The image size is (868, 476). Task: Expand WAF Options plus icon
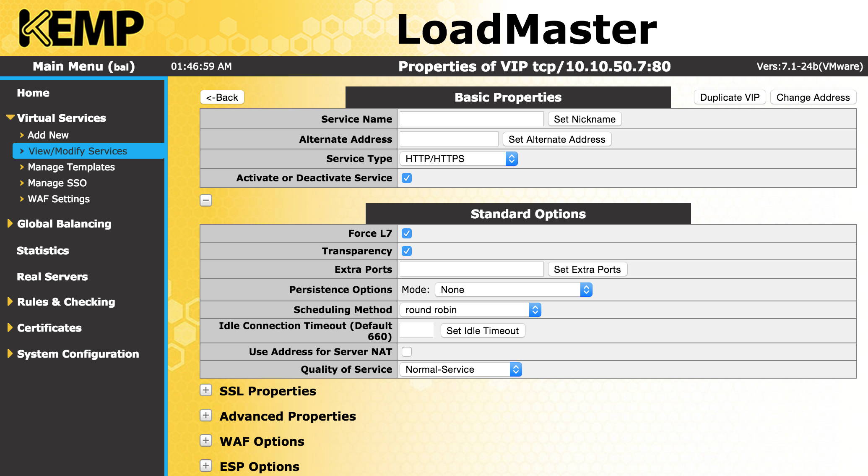[x=206, y=441]
